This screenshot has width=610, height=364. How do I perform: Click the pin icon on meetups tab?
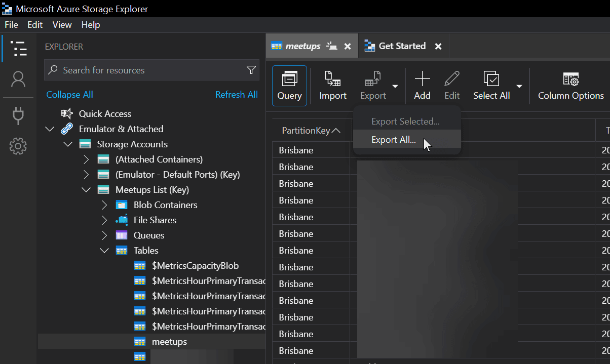coord(331,46)
